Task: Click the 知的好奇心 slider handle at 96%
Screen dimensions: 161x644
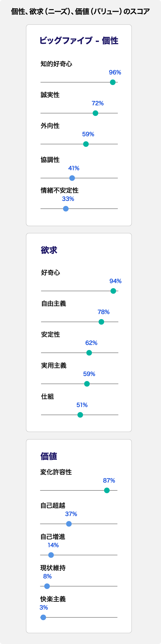Action: point(113,82)
